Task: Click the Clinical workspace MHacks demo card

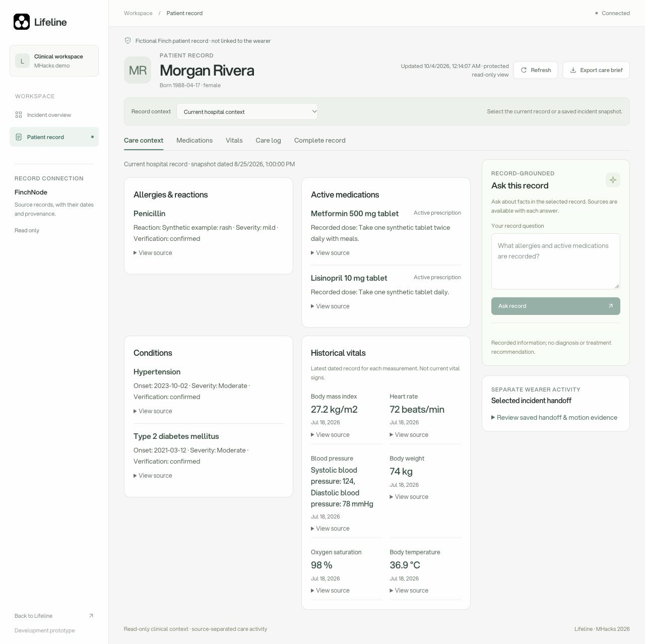Action: pyautogui.click(x=54, y=61)
